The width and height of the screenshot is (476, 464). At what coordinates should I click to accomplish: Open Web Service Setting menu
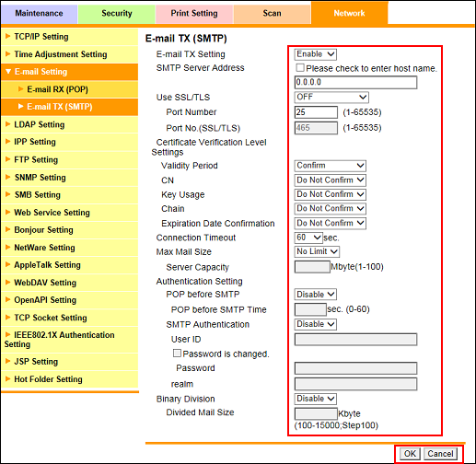(x=70, y=213)
